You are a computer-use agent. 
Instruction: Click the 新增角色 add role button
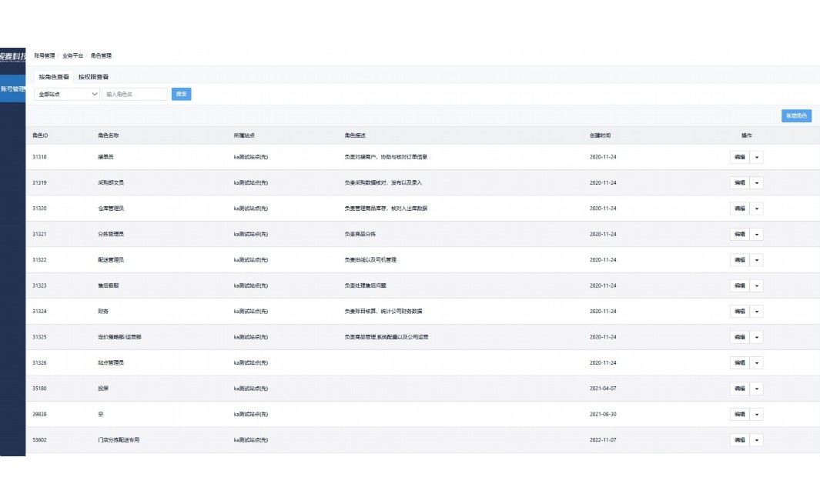click(x=796, y=116)
